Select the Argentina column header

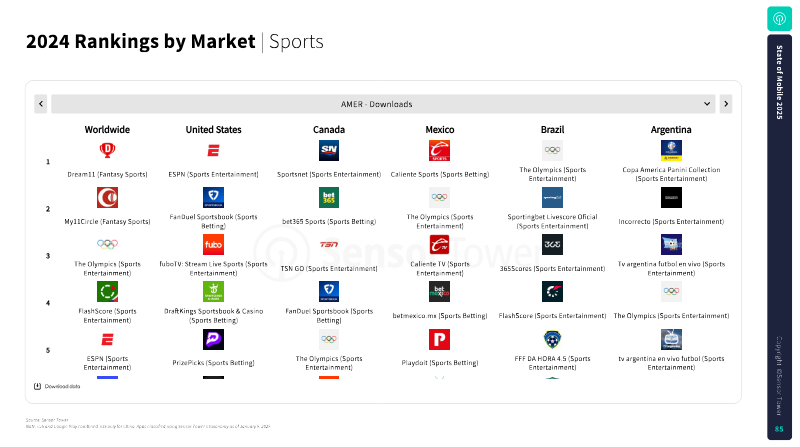click(671, 130)
